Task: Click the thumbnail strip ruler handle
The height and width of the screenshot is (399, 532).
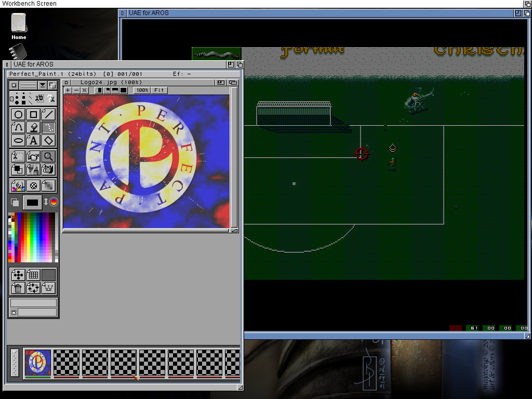Action: pos(14,362)
